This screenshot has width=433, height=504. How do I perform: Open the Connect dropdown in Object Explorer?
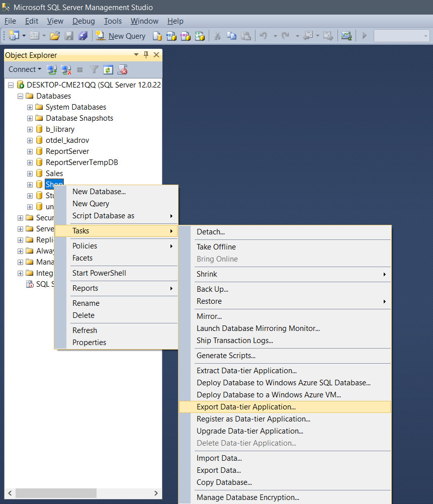click(25, 69)
